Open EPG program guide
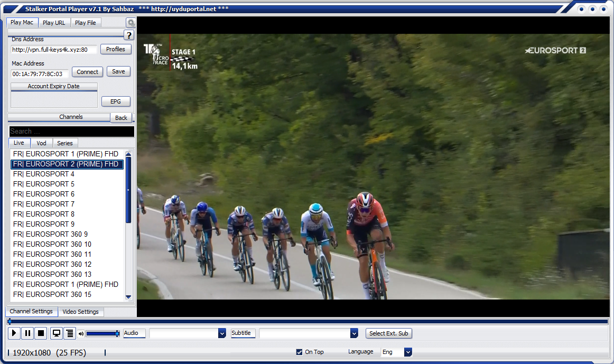 pyautogui.click(x=116, y=101)
